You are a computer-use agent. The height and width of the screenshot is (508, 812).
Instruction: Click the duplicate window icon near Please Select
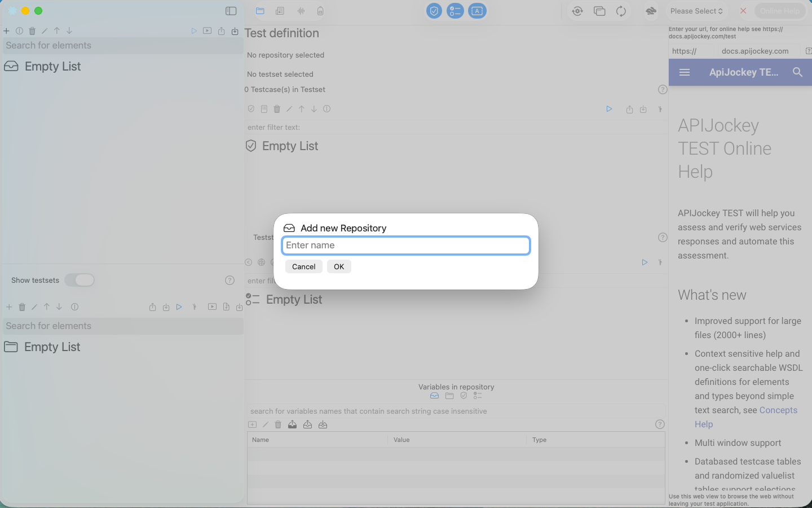(x=599, y=11)
